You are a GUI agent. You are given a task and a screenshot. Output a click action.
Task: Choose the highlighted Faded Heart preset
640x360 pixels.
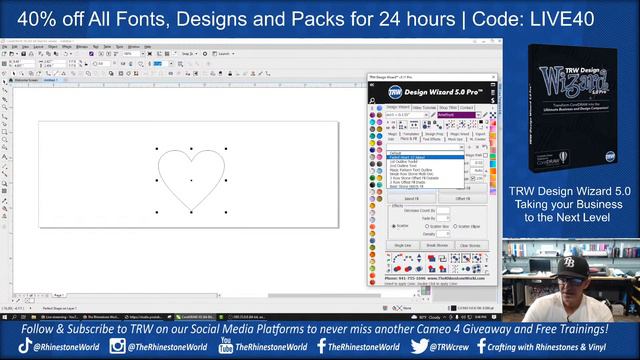pyautogui.click(x=425, y=157)
